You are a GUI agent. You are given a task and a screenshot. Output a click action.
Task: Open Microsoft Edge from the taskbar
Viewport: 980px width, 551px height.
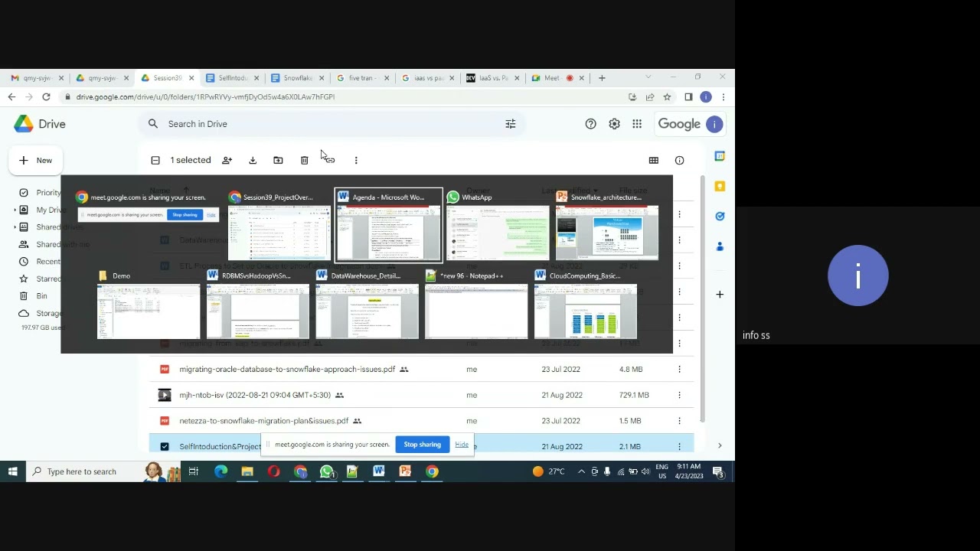coord(221,471)
